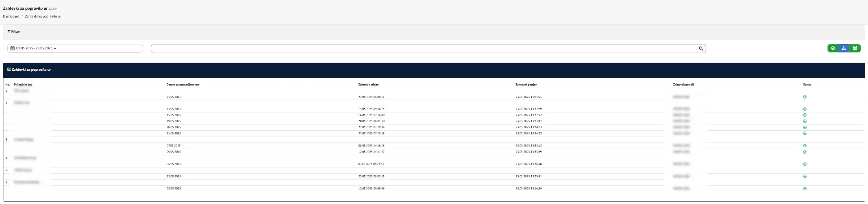The width and height of the screenshot is (868, 204).
Task: Click status icon for the 13.05.2025 row
Action: (x=805, y=109)
